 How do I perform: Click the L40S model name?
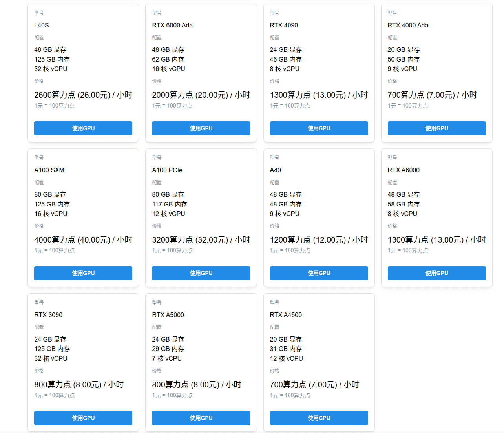42,25
